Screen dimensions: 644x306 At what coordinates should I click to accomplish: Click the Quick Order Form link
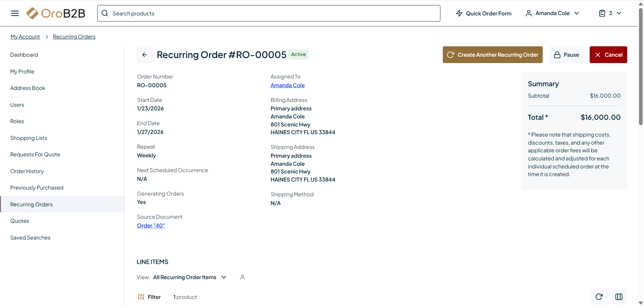click(x=484, y=13)
